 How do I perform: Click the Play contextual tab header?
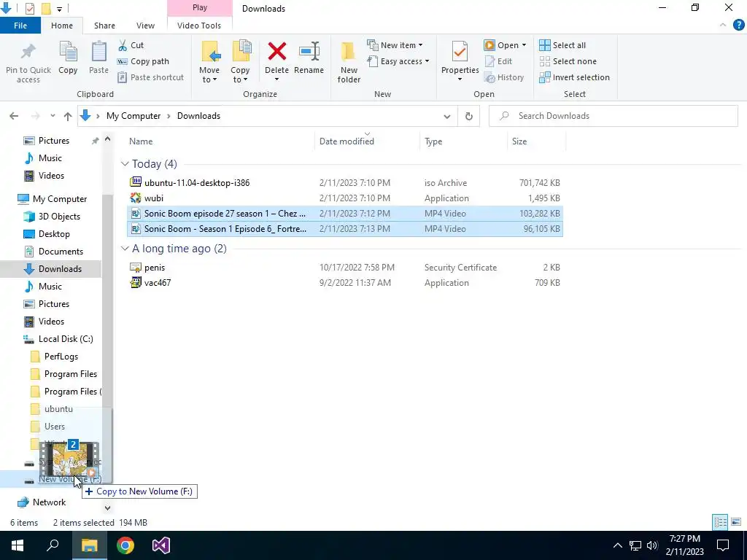click(200, 7)
